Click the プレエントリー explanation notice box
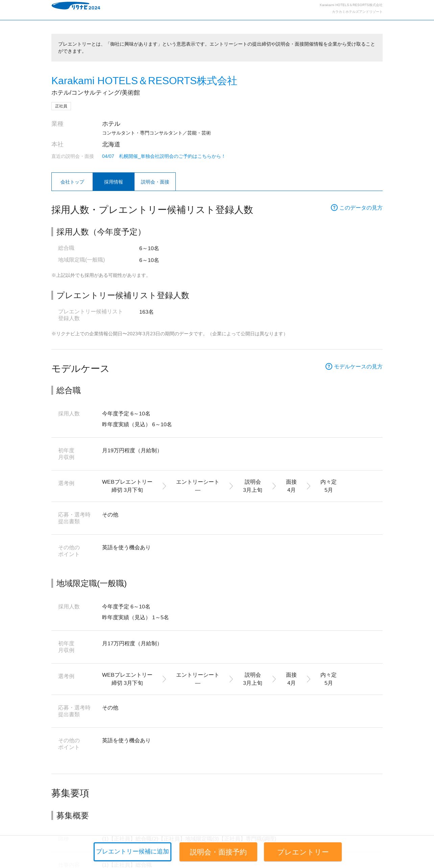 217,48
